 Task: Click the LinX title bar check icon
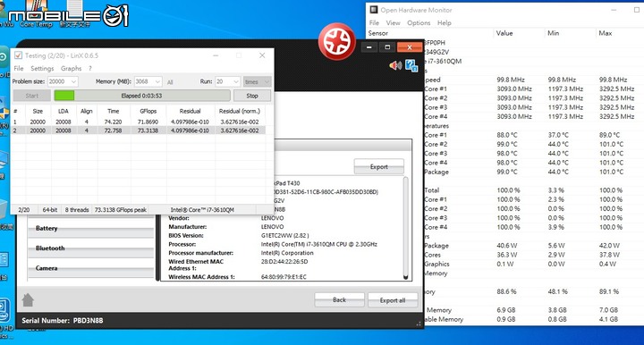click(x=18, y=55)
